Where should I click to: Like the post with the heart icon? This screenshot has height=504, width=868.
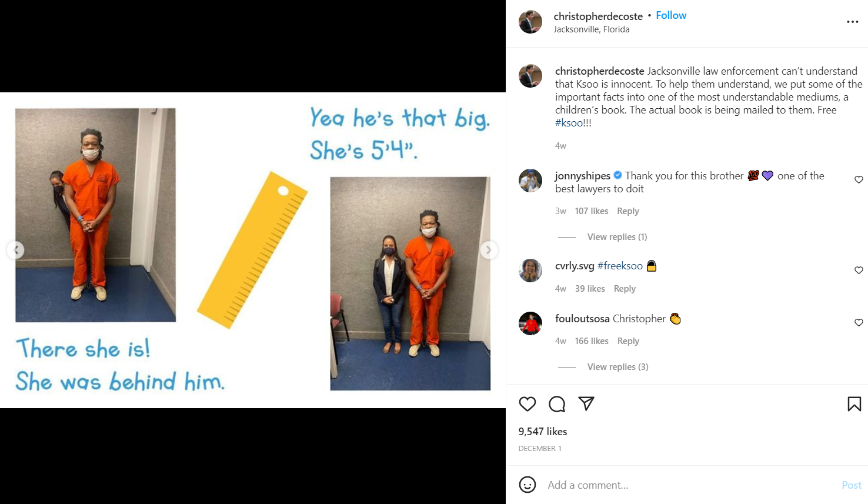coord(528,404)
